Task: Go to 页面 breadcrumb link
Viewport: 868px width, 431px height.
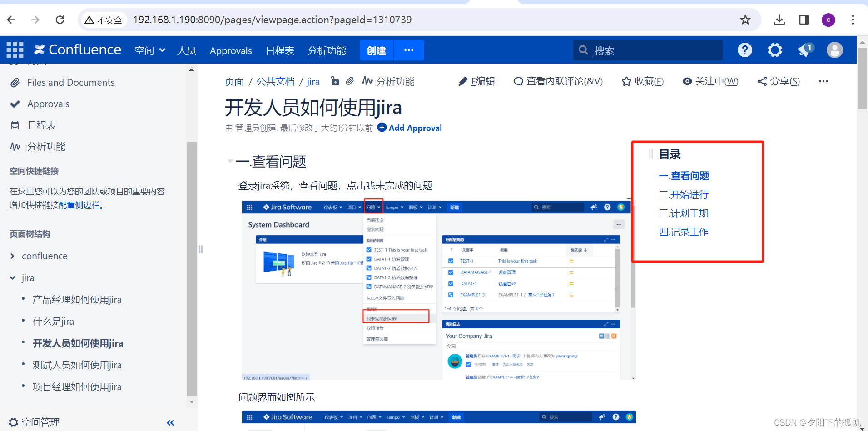Action: 234,82
